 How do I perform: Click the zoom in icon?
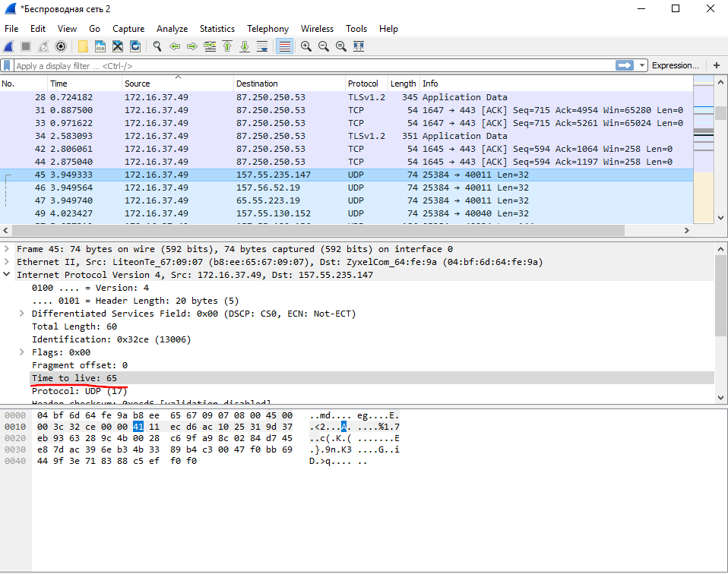tap(306, 46)
